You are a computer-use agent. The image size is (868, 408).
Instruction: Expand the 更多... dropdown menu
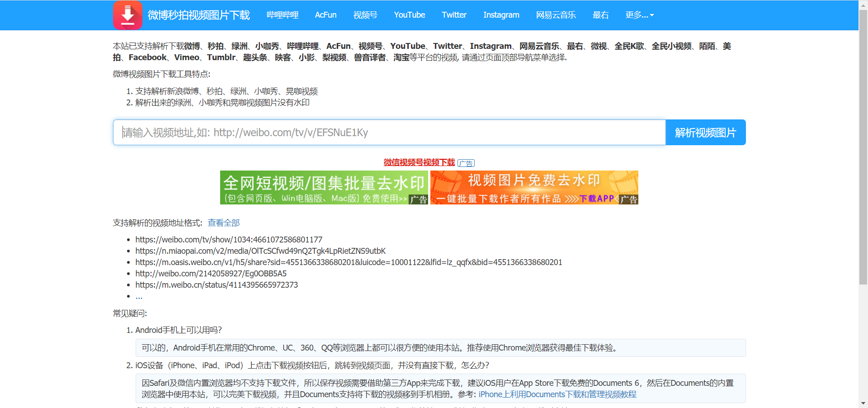click(640, 15)
